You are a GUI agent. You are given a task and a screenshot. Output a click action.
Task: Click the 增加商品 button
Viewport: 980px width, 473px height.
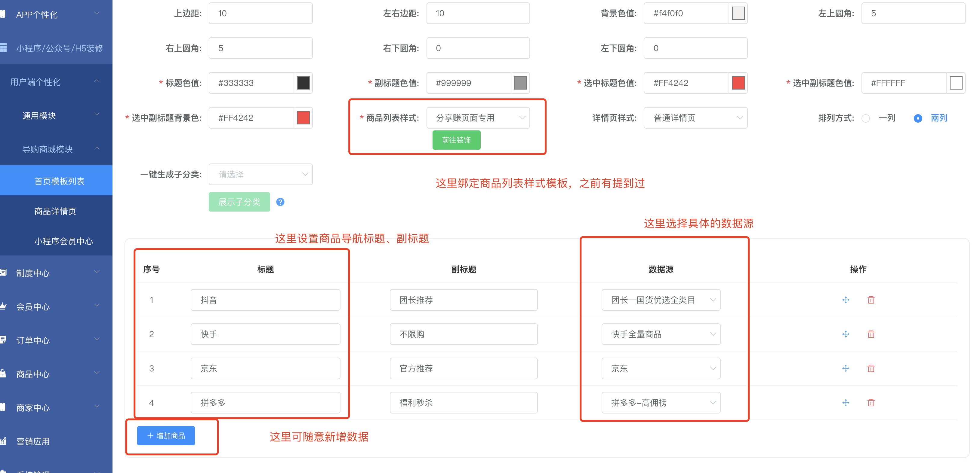166,435
